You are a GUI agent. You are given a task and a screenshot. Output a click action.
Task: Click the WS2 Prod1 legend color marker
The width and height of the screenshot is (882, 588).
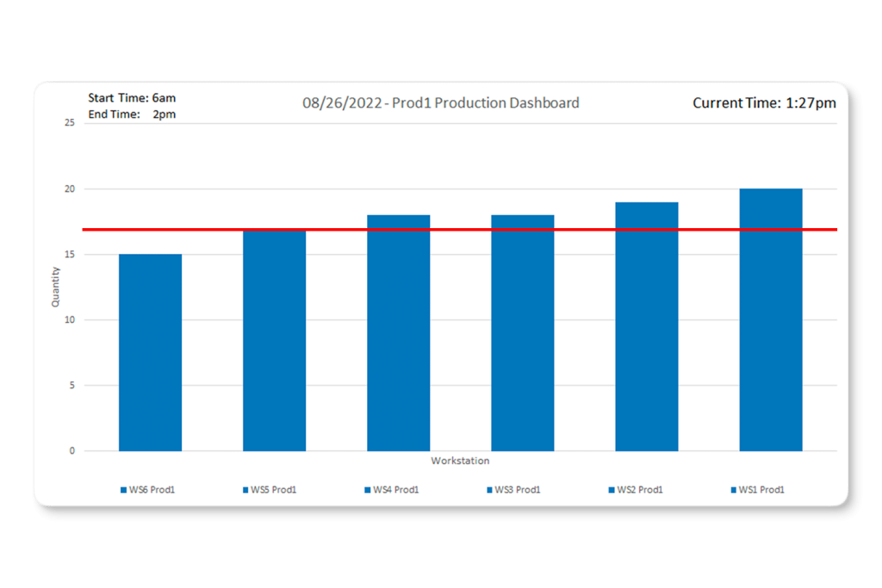coord(612,490)
